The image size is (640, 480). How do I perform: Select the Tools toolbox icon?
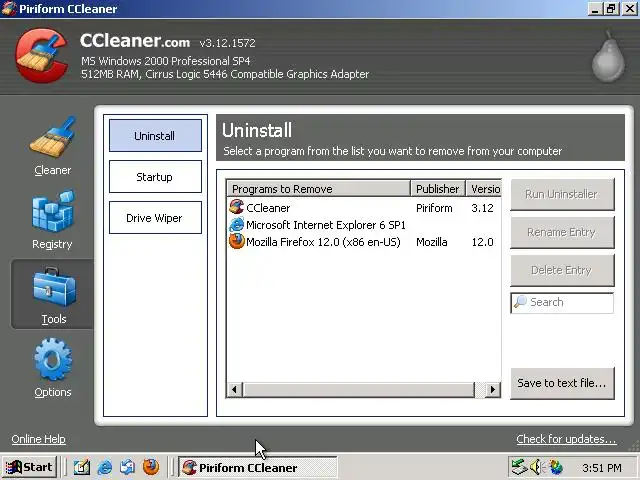54,287
